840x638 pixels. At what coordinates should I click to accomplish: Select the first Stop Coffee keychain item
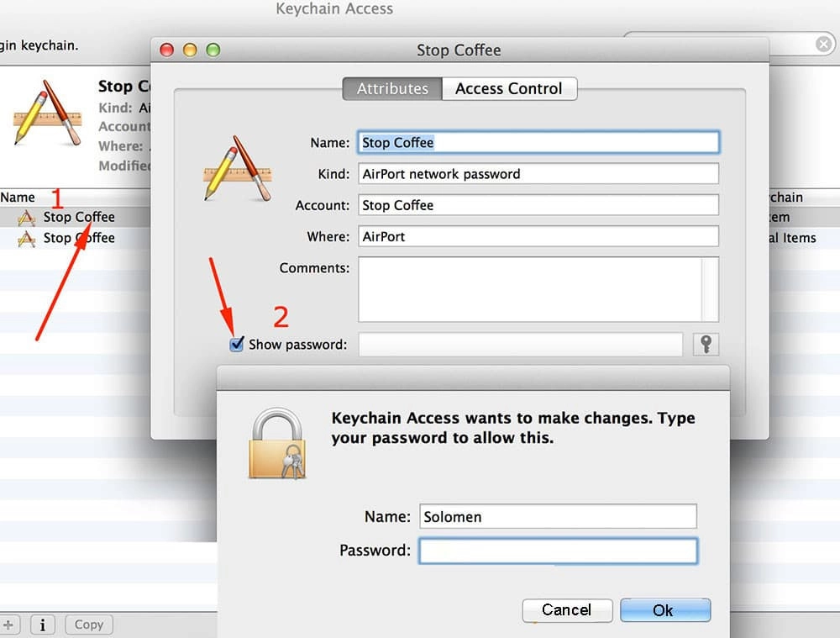tap(78, 217)
